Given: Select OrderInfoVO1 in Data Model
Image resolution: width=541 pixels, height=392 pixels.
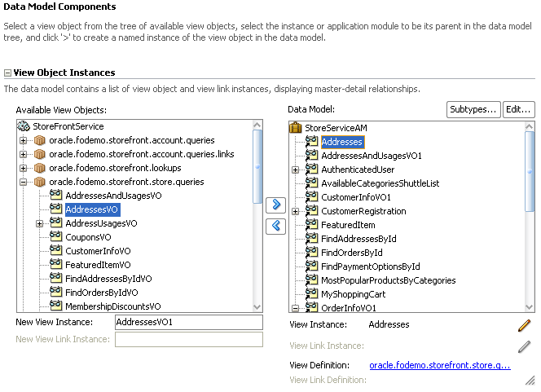Looking at the screenshot, I should (349, 308).
